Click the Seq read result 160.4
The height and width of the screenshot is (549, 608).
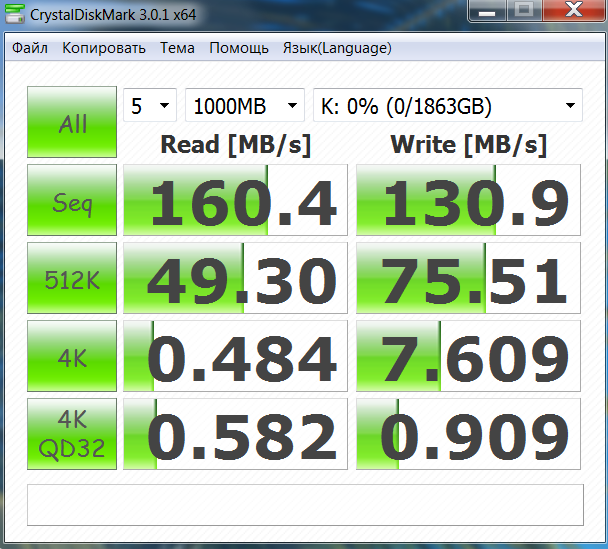coord(235,200)
